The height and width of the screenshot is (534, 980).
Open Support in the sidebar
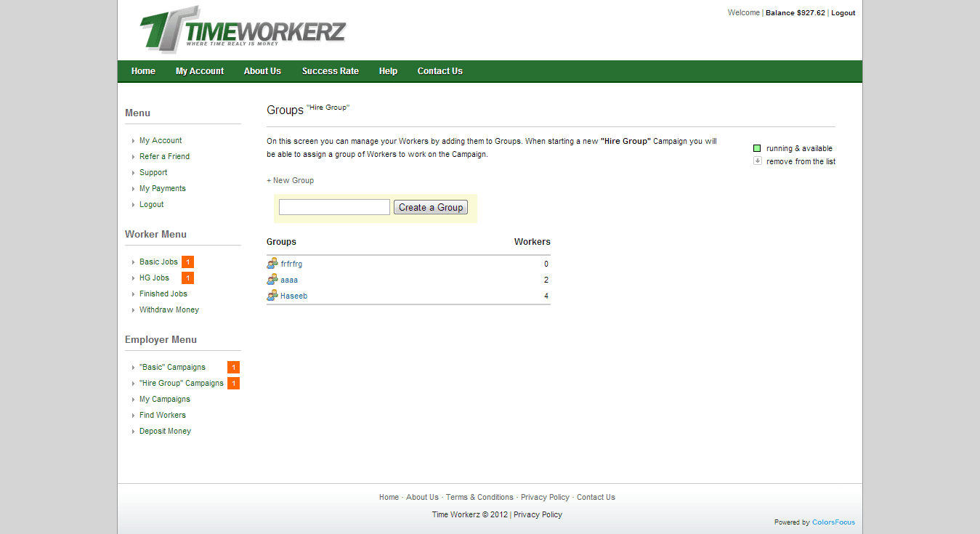tap(153, 172)
